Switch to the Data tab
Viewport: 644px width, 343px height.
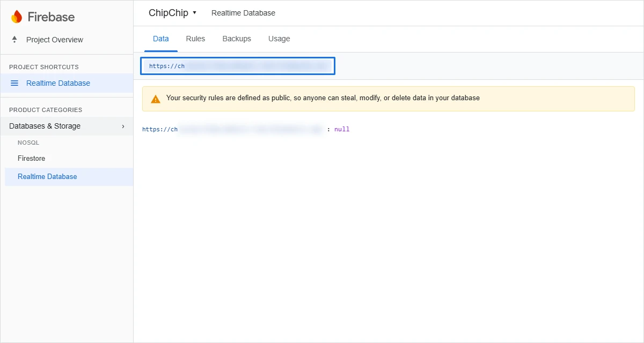(x=161, y=39)
